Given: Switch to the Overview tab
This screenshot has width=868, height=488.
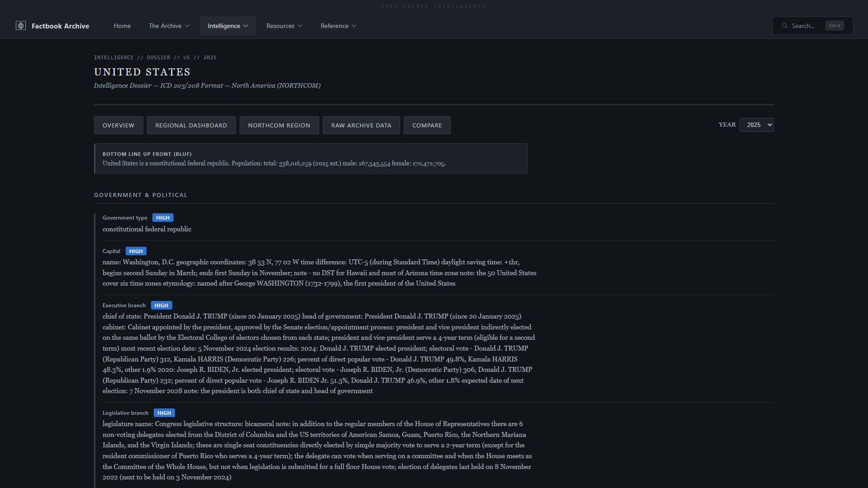Looking at the screenshot, I should [118, 125].
